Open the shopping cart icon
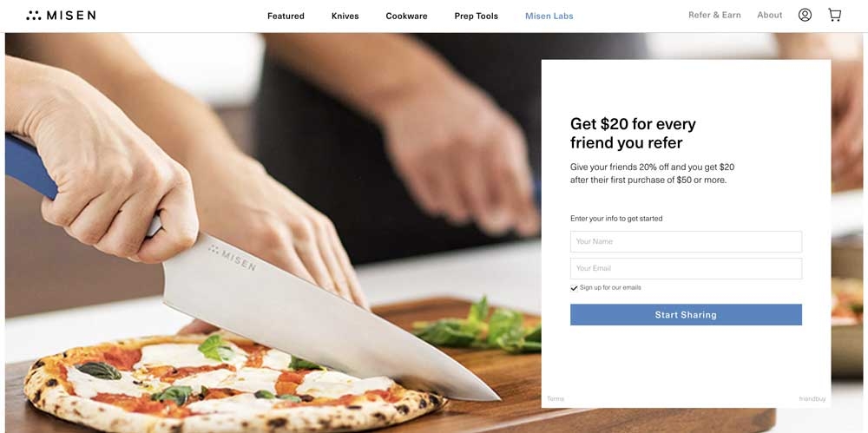The height and width of the screenshot is (433, 868). pos(835,15)
